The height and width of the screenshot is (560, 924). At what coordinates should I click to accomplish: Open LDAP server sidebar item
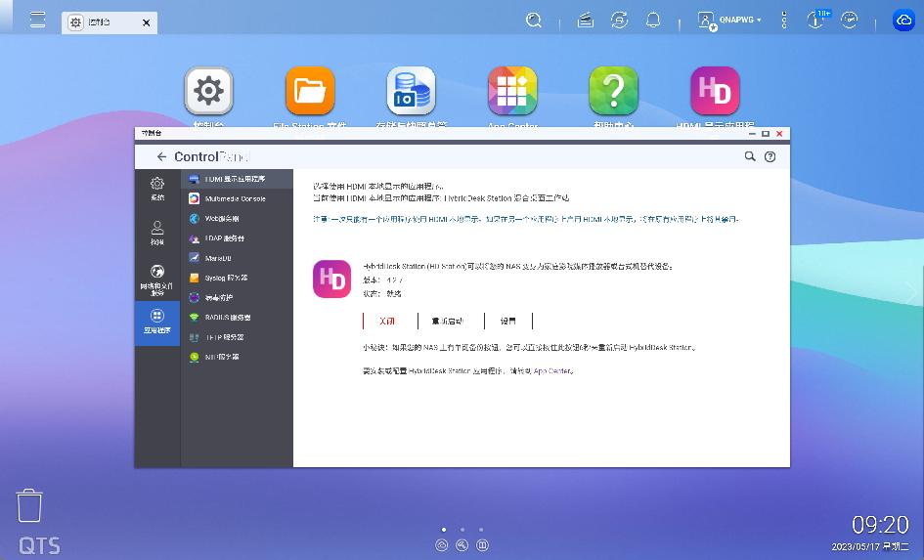pyautogui.click(x=237, y=238)
